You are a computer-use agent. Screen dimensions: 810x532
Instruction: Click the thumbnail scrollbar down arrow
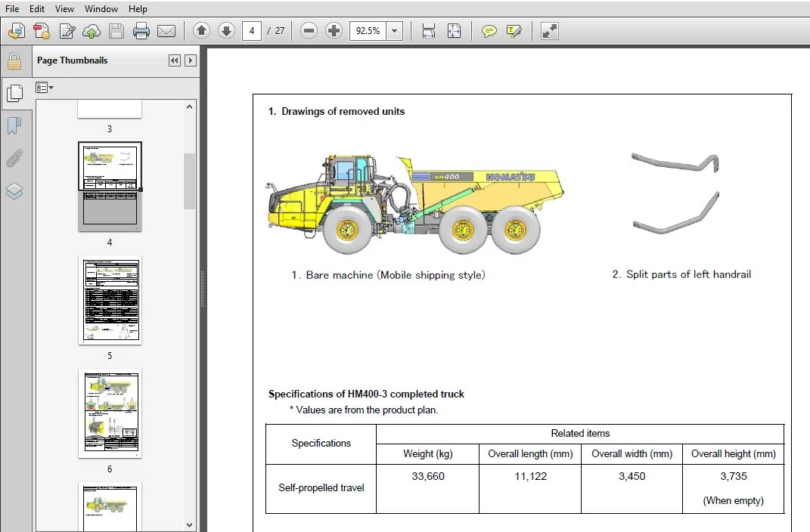point(189,524)
